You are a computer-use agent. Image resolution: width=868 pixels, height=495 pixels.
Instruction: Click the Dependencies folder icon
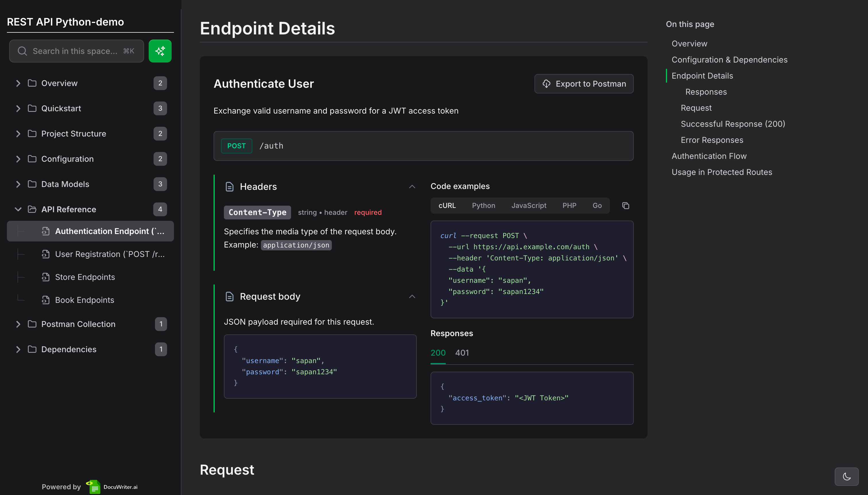click(32, 349)
